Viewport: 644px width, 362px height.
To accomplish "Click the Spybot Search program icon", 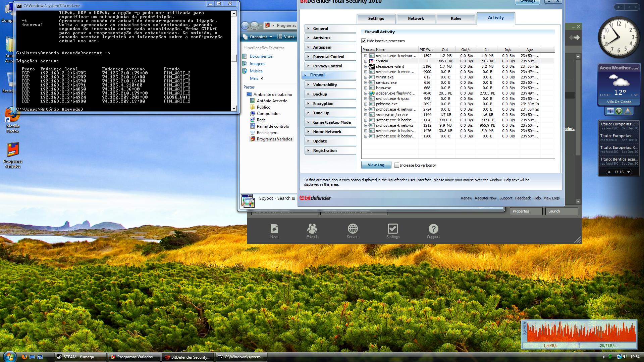I will click(248, 200).
